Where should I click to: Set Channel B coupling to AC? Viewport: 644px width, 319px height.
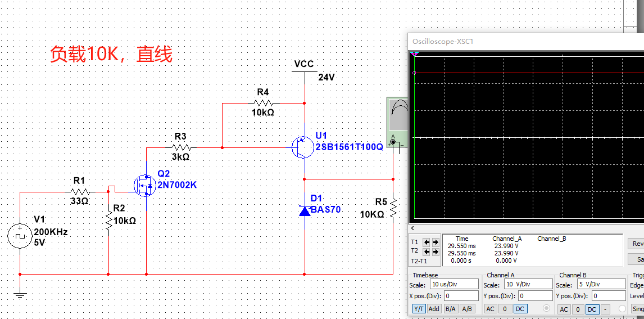(x=564, y=309)
